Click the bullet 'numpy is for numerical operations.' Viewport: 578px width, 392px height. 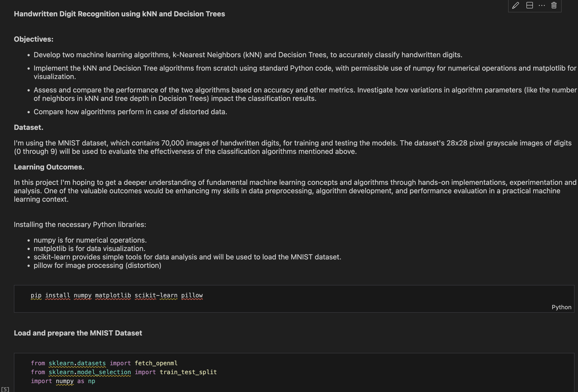pos(90,240)
